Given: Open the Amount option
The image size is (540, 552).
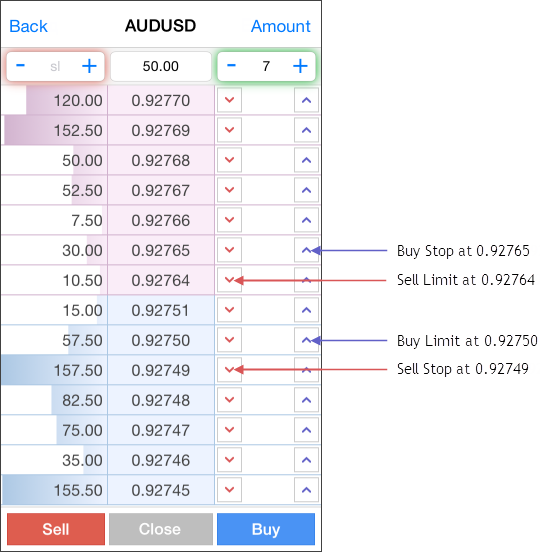Looking at the screenshot, I should coord(281,26).
